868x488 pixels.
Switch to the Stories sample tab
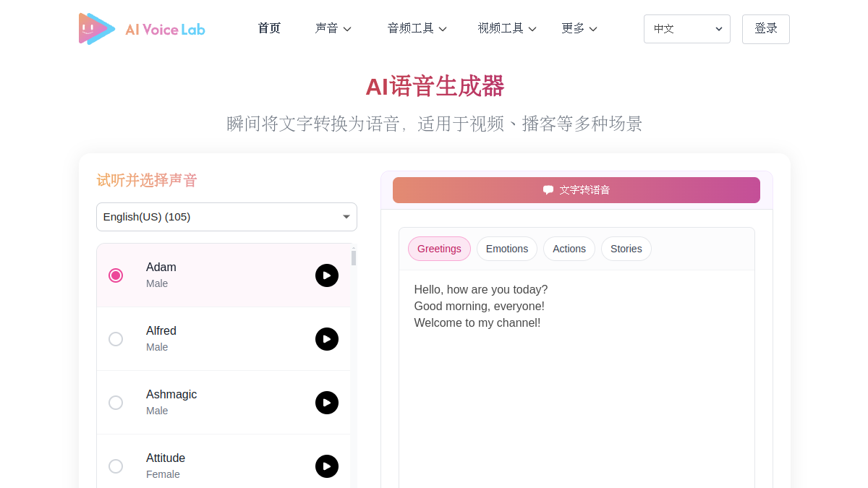point(626,249)
